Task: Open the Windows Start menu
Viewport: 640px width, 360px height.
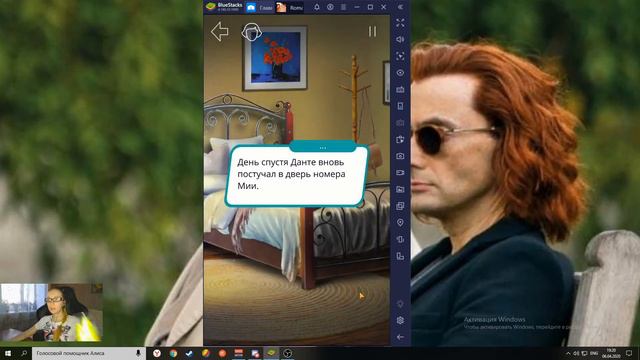Action: pos(7,353)
